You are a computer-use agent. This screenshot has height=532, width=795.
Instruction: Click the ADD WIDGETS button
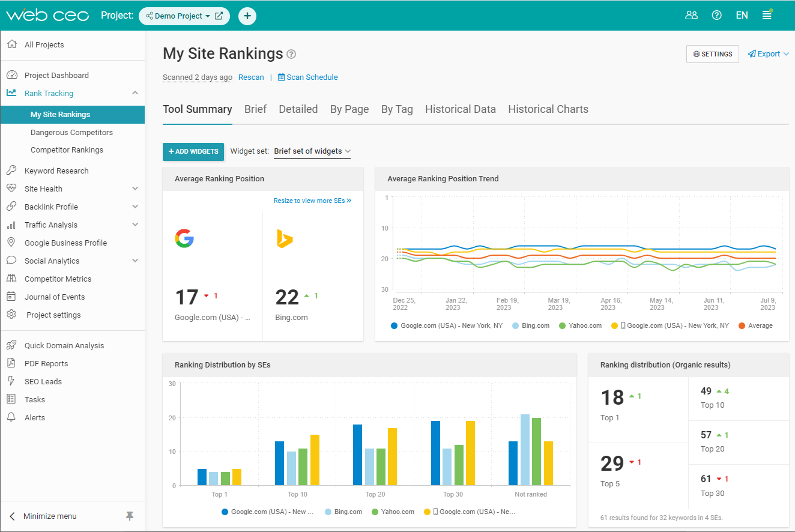click(x=193, y=152)
